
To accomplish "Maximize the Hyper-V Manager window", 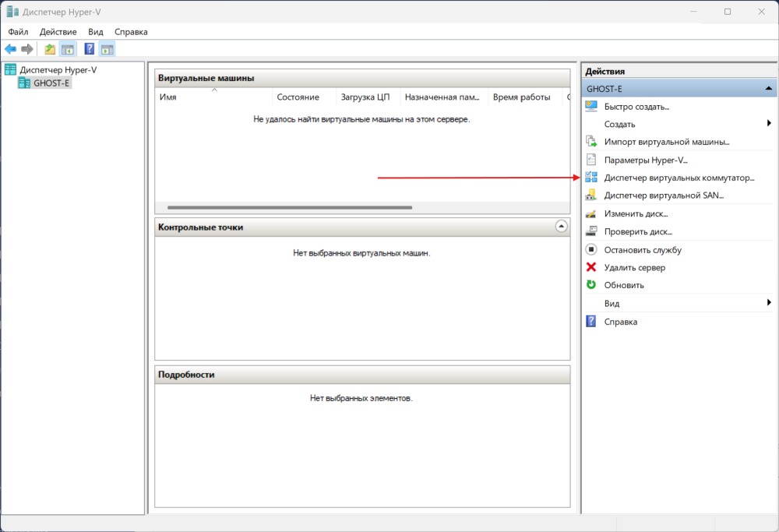I will (728, 12).
